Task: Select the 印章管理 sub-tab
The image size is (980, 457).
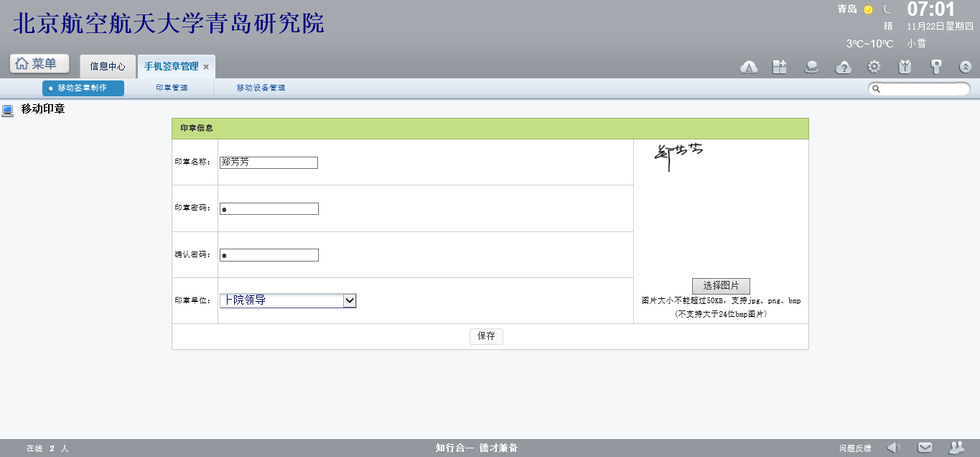Action: (172, 88)
